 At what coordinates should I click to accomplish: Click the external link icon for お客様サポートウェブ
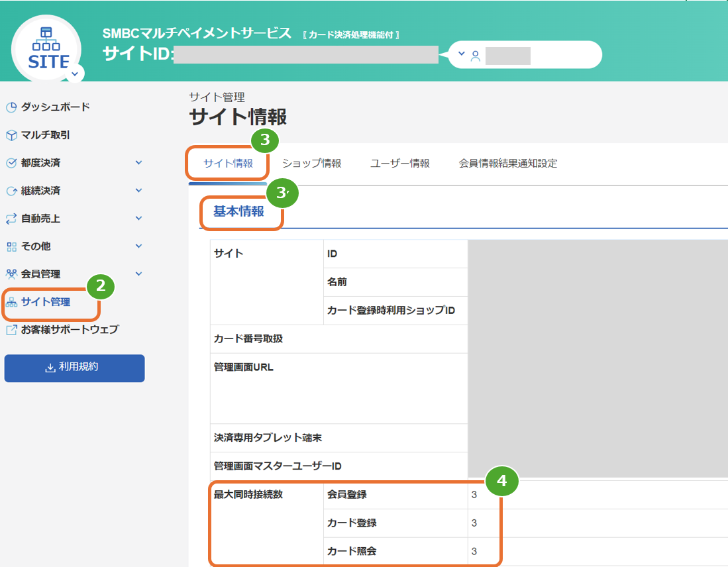point(11,330)
